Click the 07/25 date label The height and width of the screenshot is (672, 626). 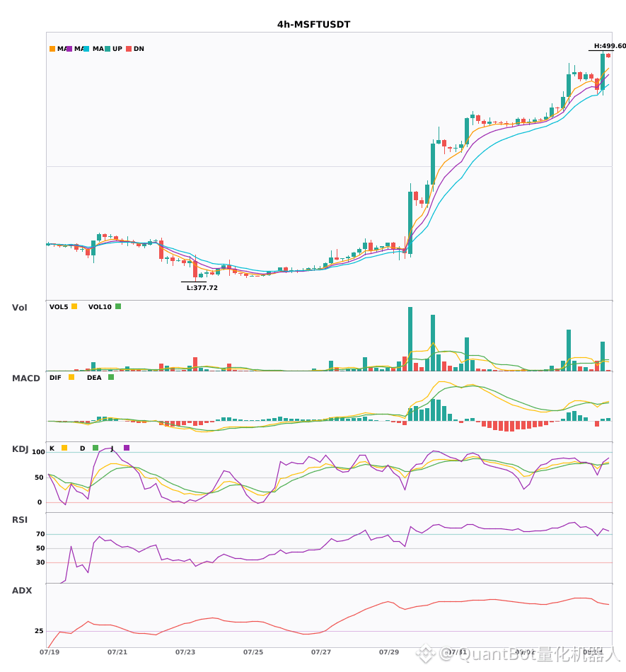click(253, 652)
